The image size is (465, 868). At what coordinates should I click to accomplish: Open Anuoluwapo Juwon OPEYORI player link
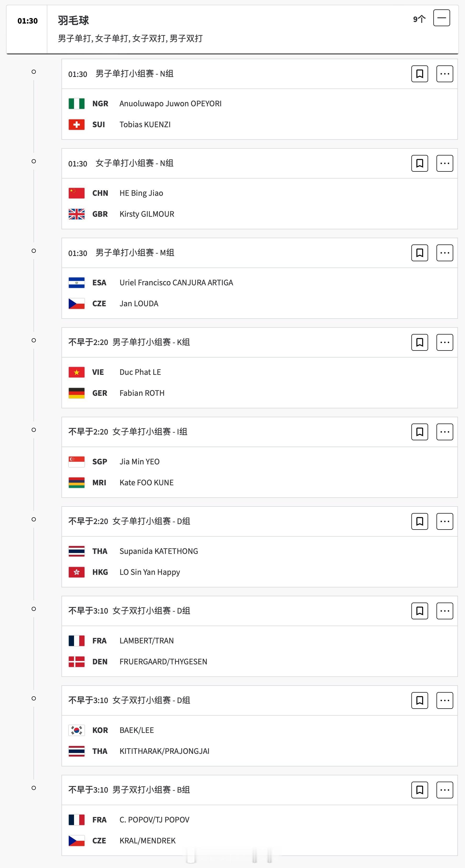[170, 103]
